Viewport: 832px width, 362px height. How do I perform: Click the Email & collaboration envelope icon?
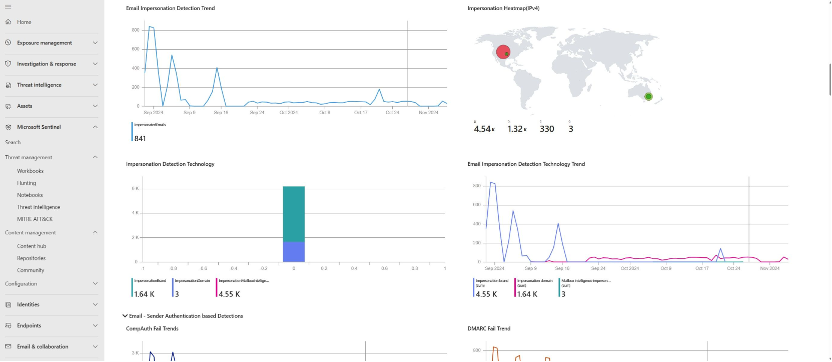pos(7,347)
